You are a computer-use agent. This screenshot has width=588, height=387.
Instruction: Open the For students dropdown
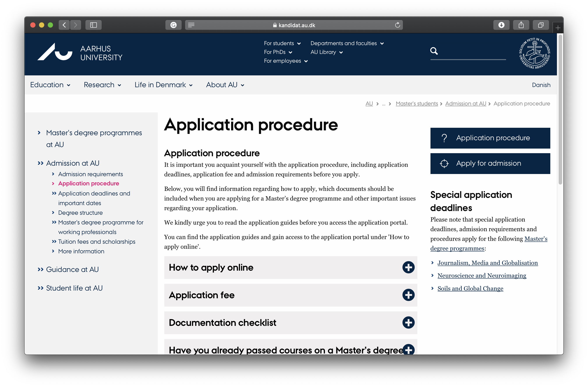pos(282,43)
